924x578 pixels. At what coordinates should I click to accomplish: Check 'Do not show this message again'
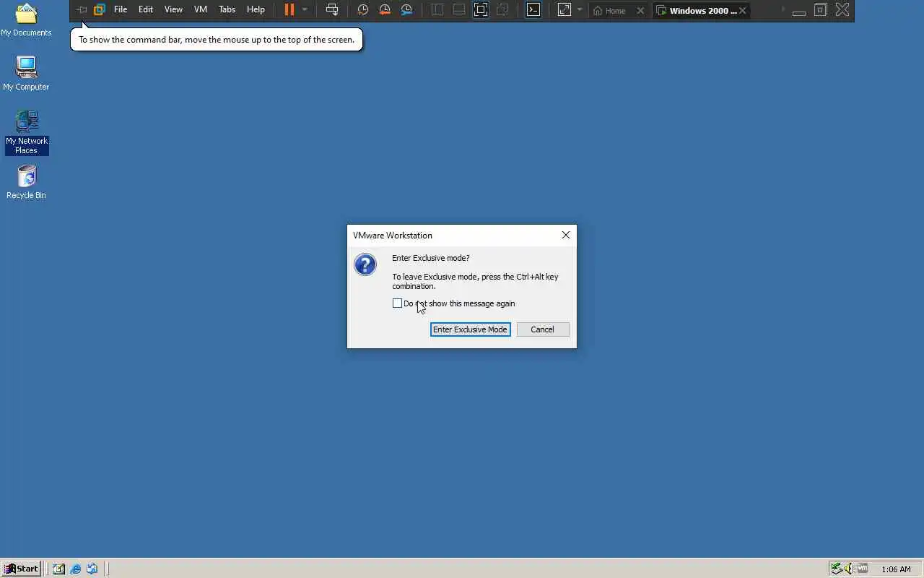pyautogui.click(x=397, y=303)
